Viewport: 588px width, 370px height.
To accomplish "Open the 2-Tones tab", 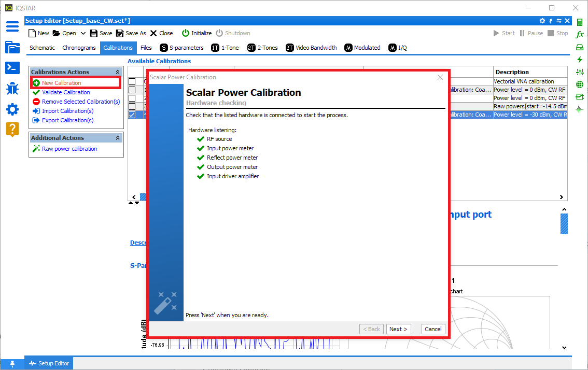I will click(x=262, y=48).
